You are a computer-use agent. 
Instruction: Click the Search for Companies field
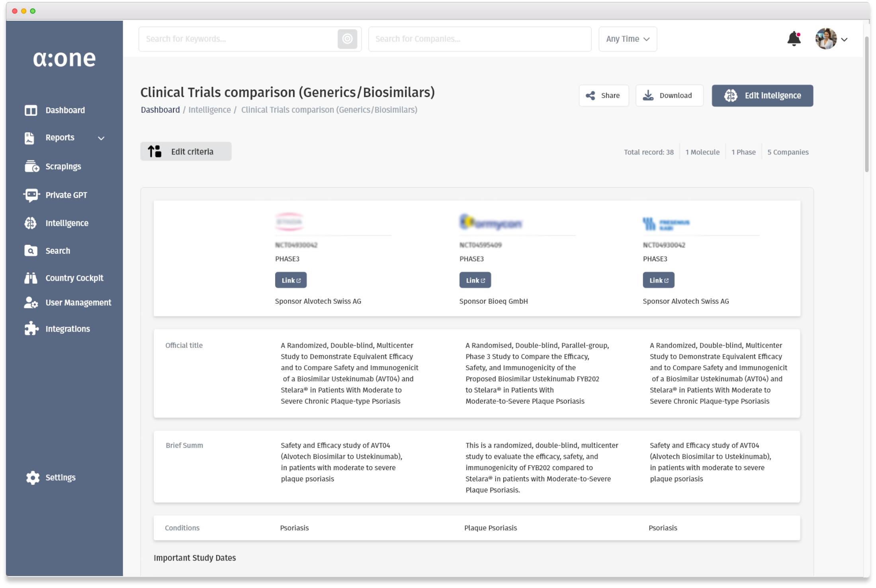pyautogui.click(x=479, y=39)
